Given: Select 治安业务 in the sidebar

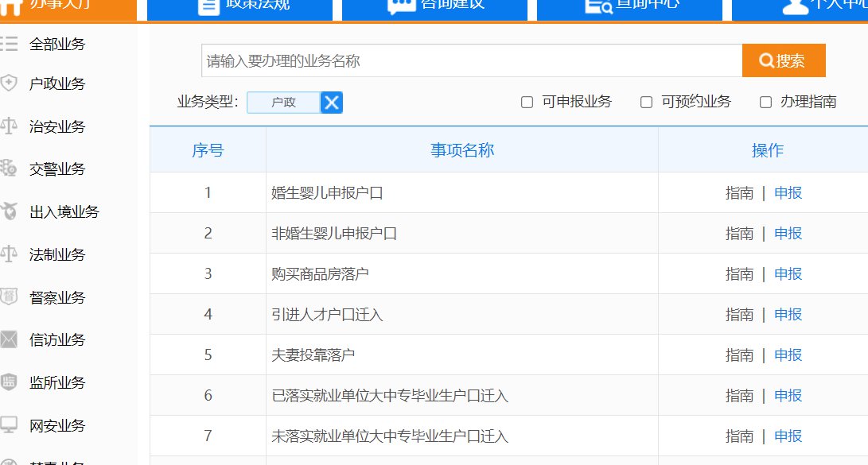Looking at the screenshot, I should click(x=57, y=126).
